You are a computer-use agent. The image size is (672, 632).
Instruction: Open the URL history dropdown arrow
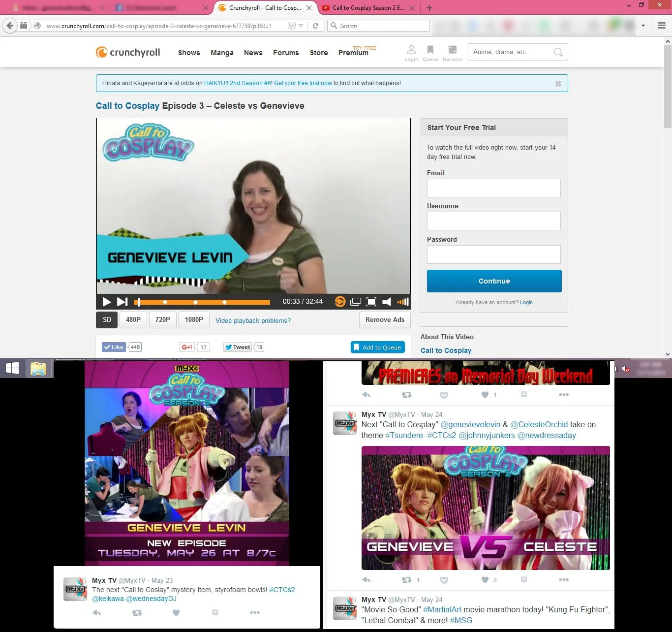(301, 26)
